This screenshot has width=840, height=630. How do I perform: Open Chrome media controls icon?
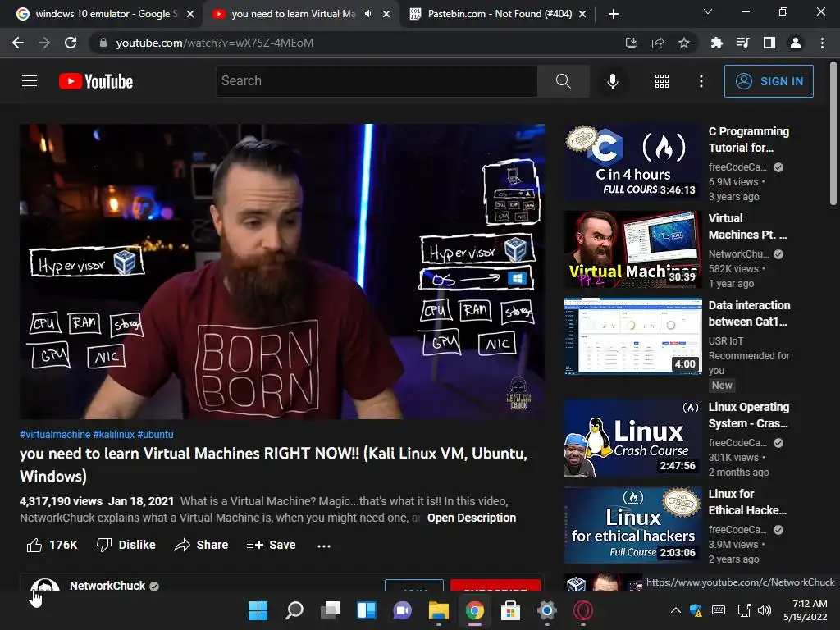[x=742, y=43]
